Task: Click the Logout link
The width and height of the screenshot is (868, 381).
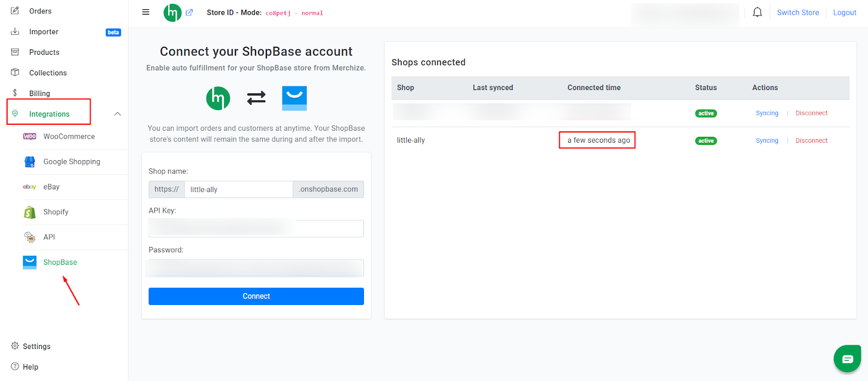Action: [x=845, y=12]
